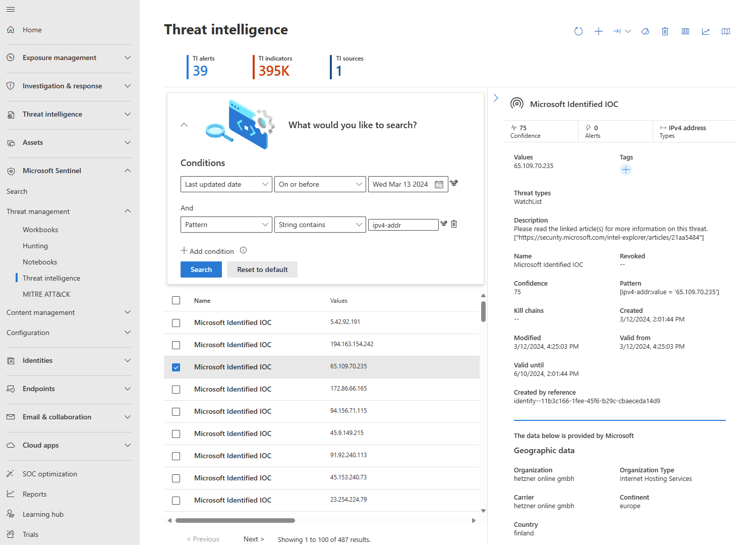756x545 pixels.
Task: Check the box for 194.163.154.242 row
Action: [176, 345]
